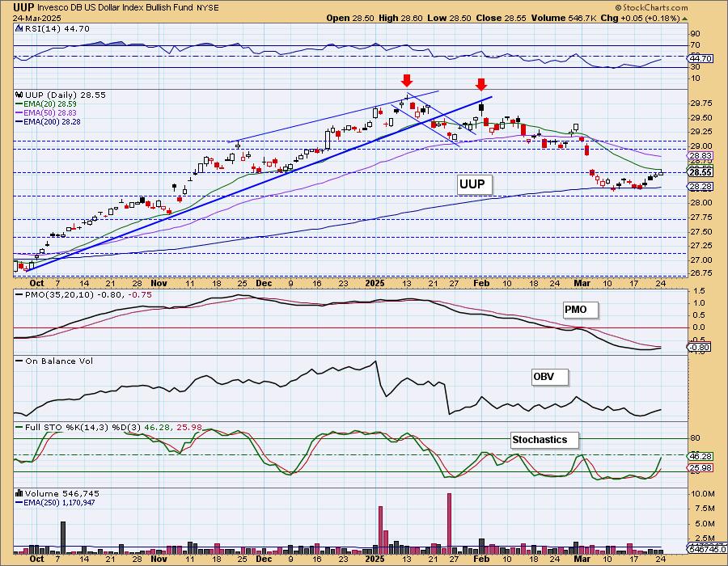Click the green EMA(20) legend line marker
Image resolution: width=728 pixels, height=566 pixels.
click(19, 104)
